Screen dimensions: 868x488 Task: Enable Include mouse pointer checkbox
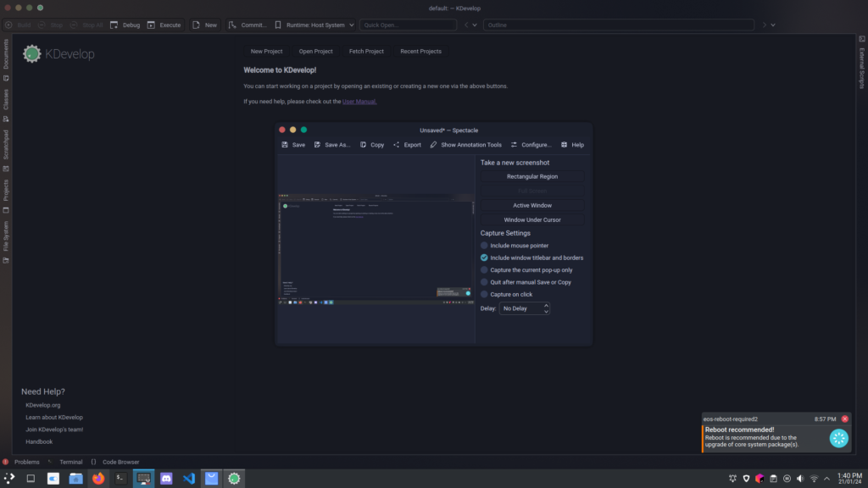tap(484, 246)
